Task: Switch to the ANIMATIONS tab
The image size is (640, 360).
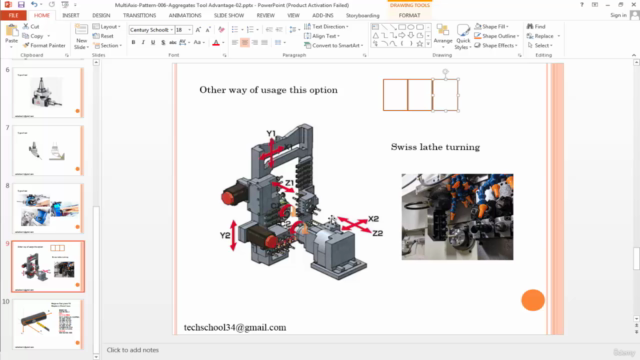Action: pyautogui.click(x=185, y=15)
